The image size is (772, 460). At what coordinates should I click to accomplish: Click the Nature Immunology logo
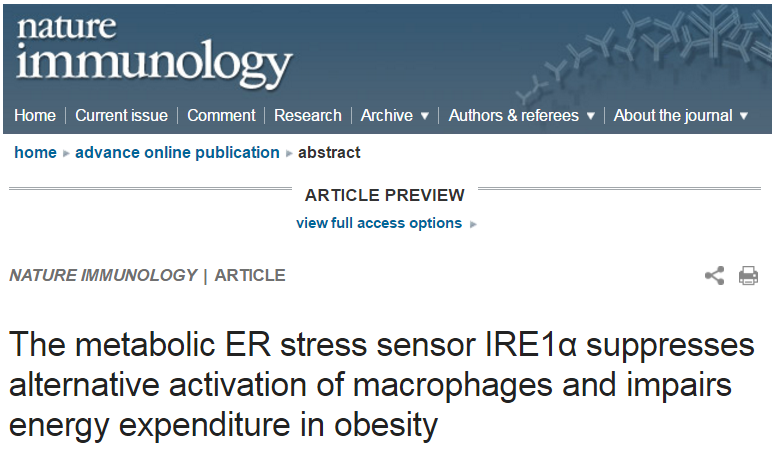pos(155,52)
